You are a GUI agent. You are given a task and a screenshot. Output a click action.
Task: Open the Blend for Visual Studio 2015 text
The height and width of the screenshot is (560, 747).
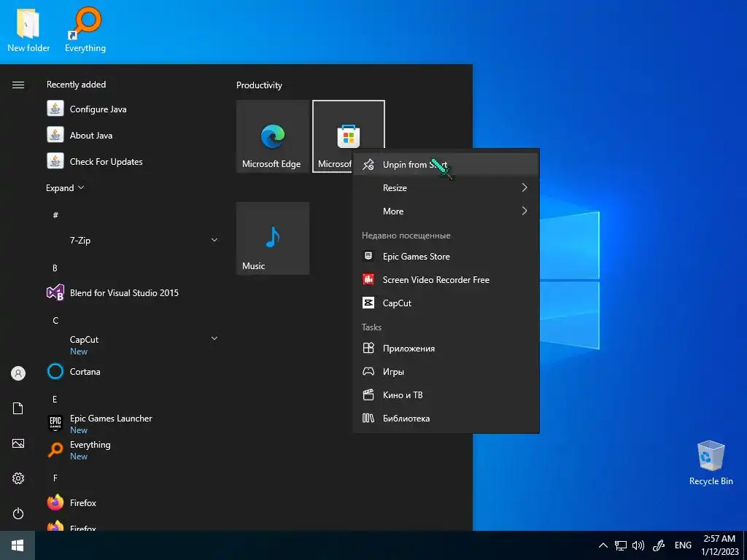tap(124, 293)
